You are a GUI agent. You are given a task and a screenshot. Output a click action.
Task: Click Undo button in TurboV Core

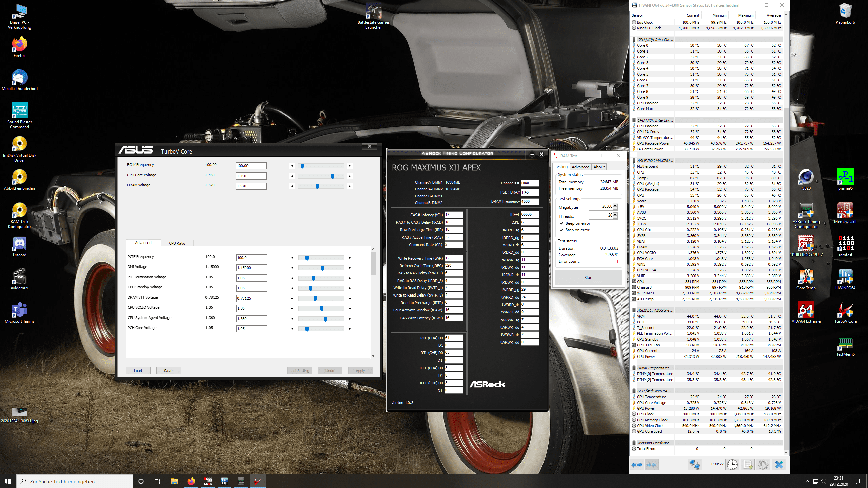click(x=330, y=371)
